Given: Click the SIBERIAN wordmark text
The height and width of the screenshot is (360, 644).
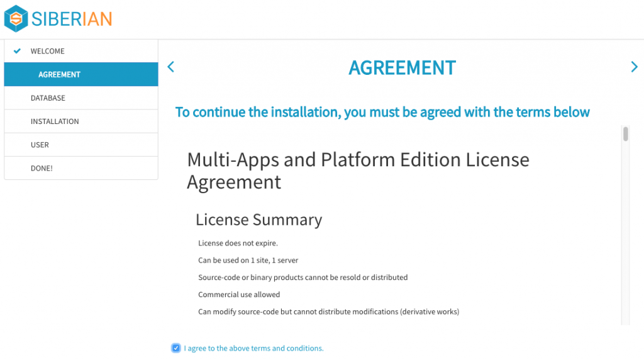Looking at the screenshot, I should [x=72, y=19].
